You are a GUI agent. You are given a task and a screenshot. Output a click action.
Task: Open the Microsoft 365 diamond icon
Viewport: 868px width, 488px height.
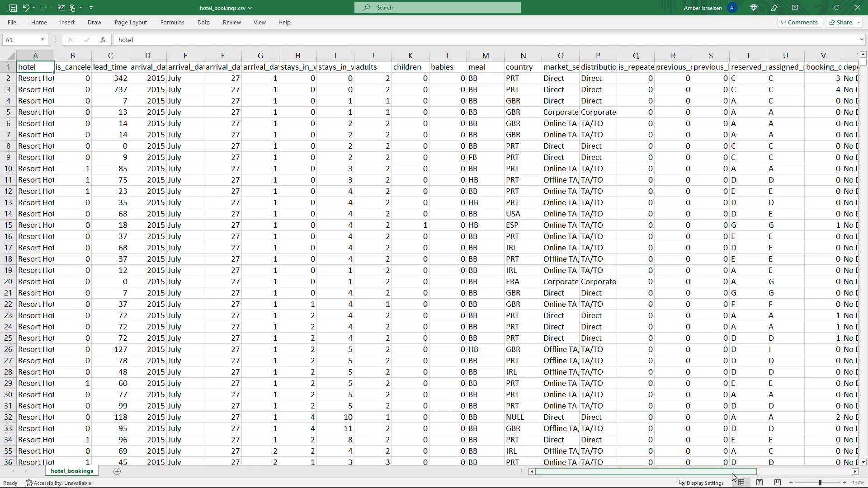pos(754,8)
